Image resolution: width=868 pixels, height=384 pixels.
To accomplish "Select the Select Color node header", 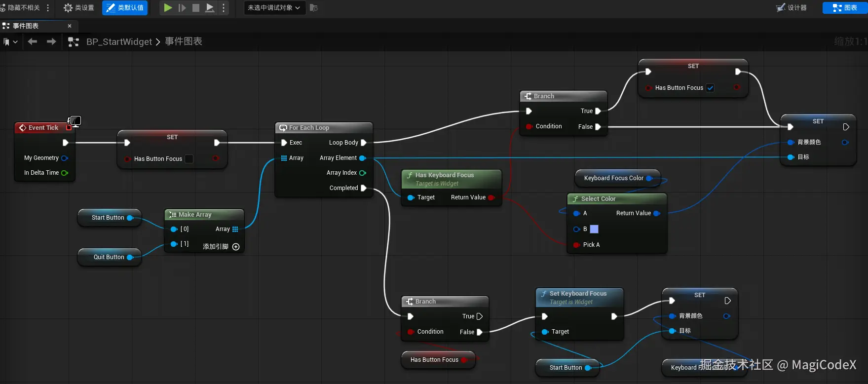I will coord(617,199).
